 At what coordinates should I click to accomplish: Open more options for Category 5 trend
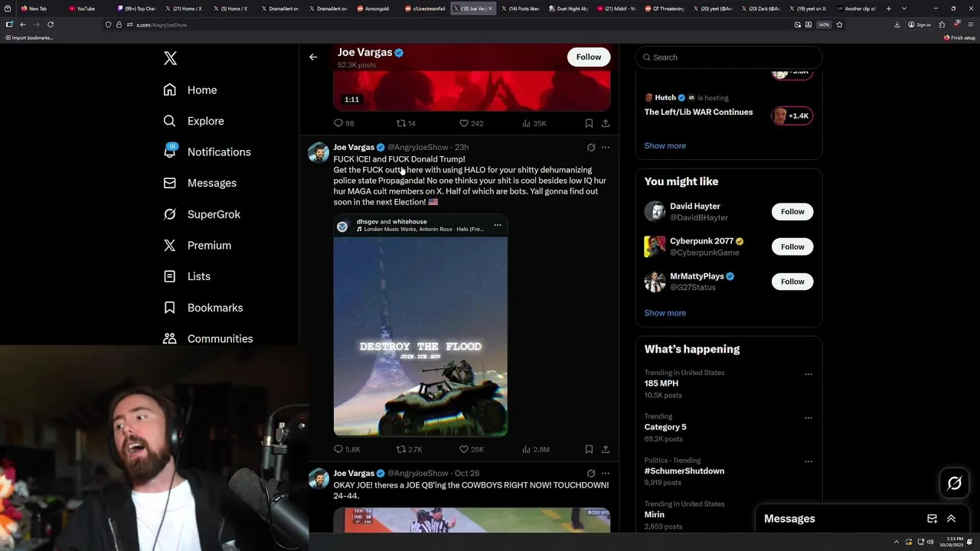point(808,418)
